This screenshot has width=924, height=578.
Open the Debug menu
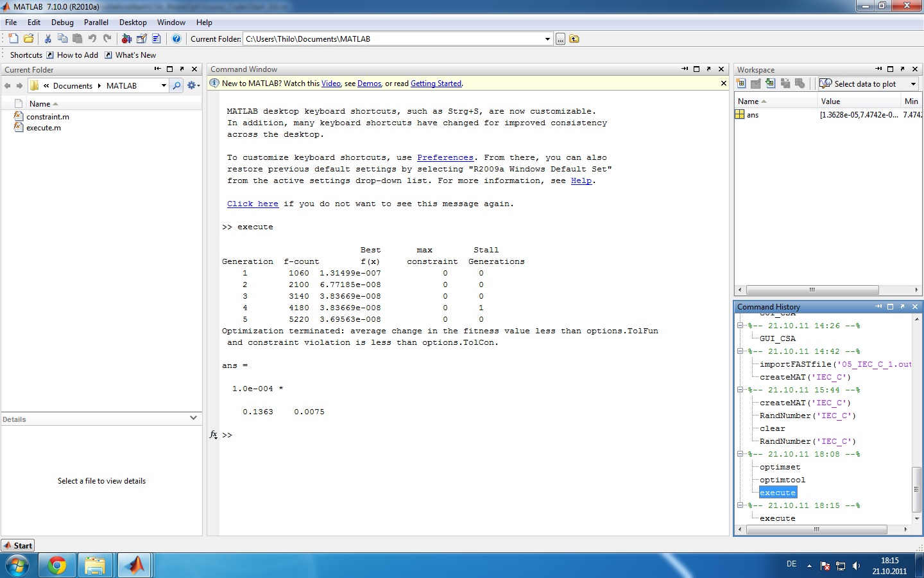(62, 22)
